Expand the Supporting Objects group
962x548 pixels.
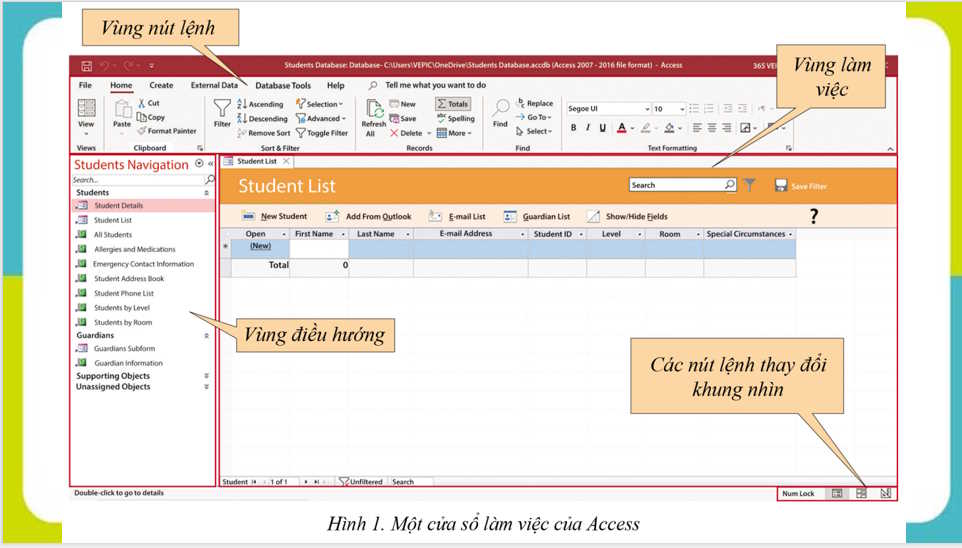[x=206, y=376]
